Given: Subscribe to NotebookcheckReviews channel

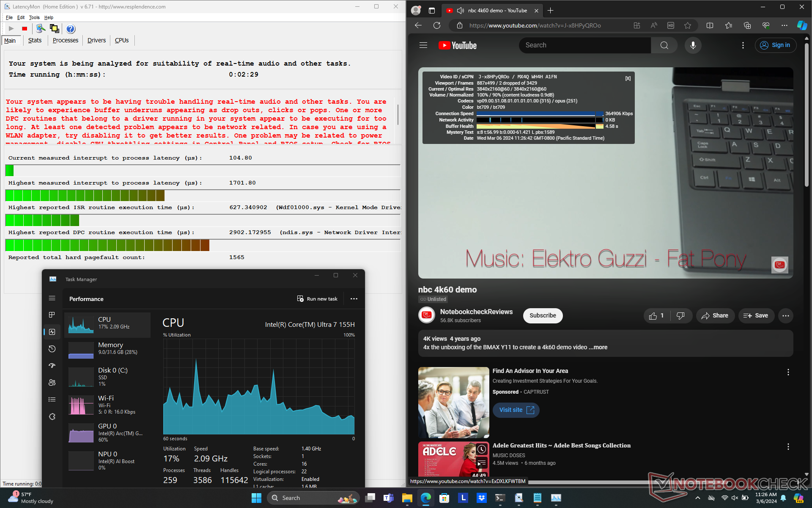Looking at the screenshot, I should coord(543,315).
